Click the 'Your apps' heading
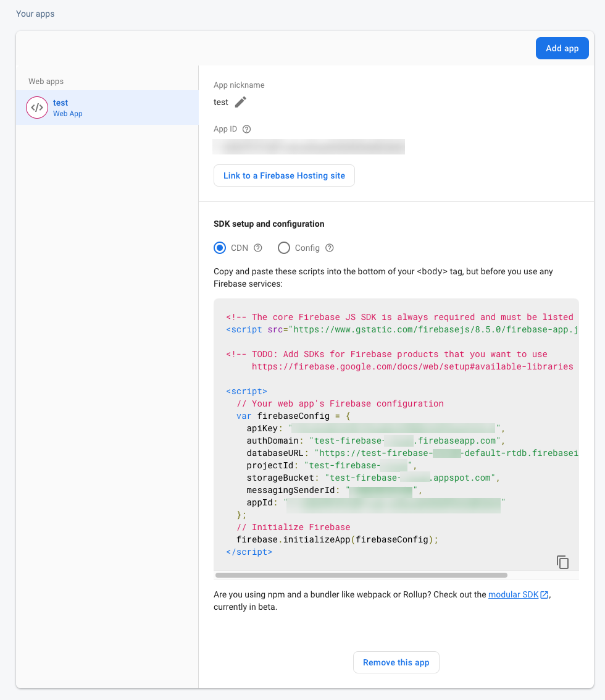605x700 pixels. [35, 14]
